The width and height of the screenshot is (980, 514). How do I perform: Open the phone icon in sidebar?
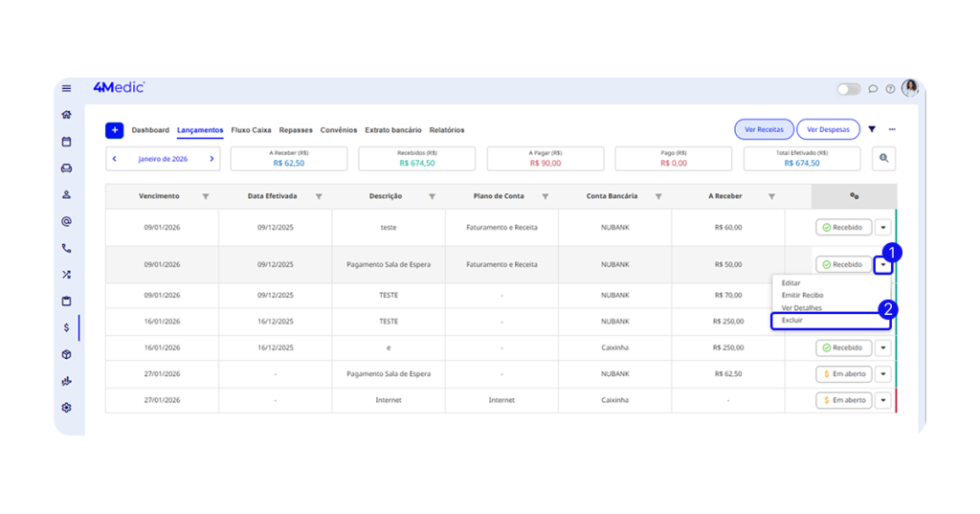coord(66,248)
